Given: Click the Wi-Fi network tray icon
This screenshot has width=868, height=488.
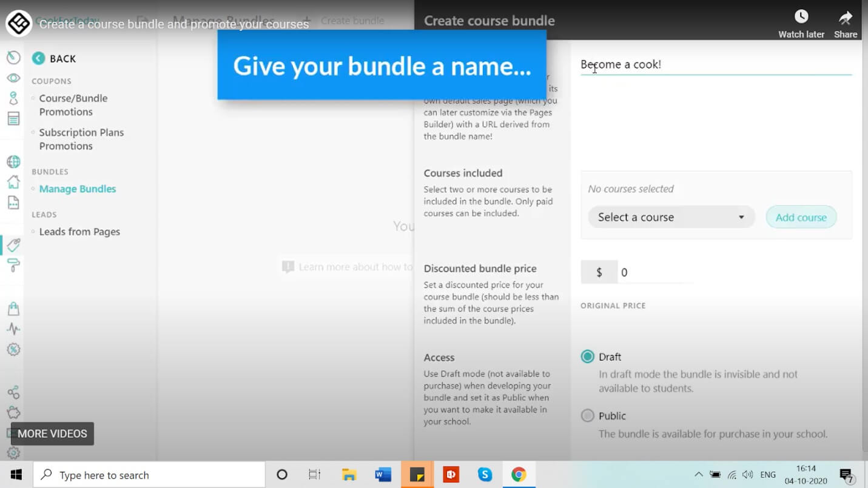Looking at the screenshot, I should point(732,475).
